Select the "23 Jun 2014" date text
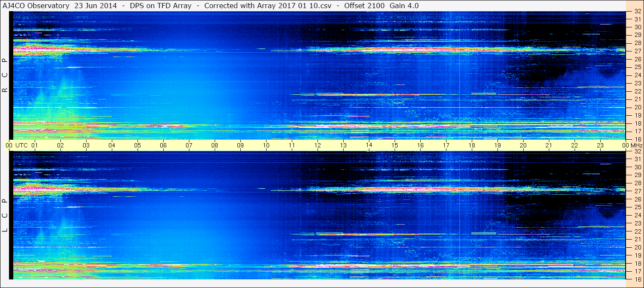The width and height of the screenshot is (644, 288). (96, 6)
